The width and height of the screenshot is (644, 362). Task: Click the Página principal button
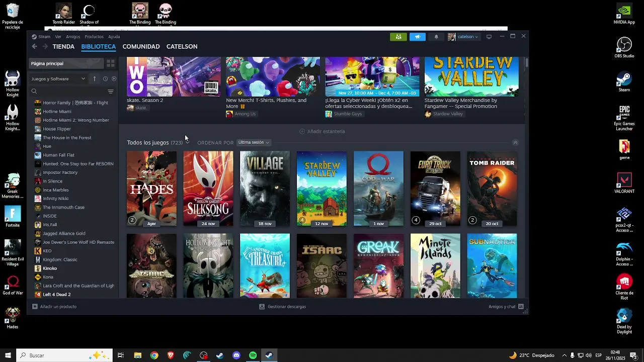[65, 63]
